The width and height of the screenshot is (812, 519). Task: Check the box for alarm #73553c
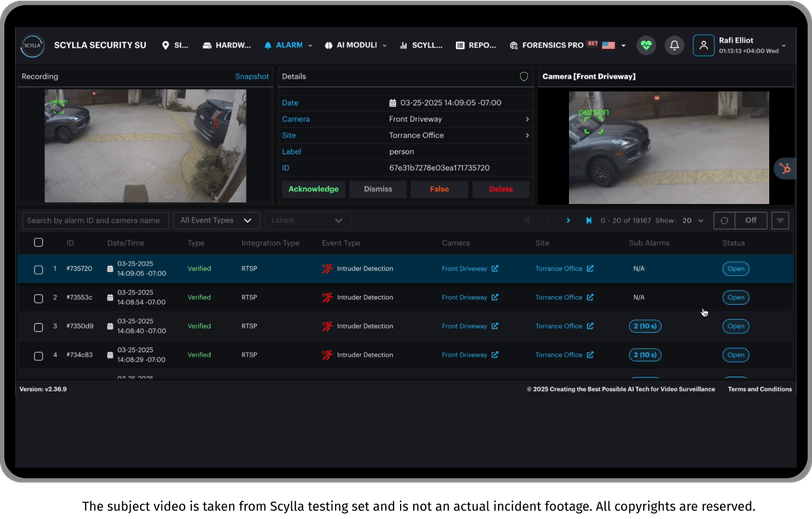pyautogui.click(x=38, y=298)
